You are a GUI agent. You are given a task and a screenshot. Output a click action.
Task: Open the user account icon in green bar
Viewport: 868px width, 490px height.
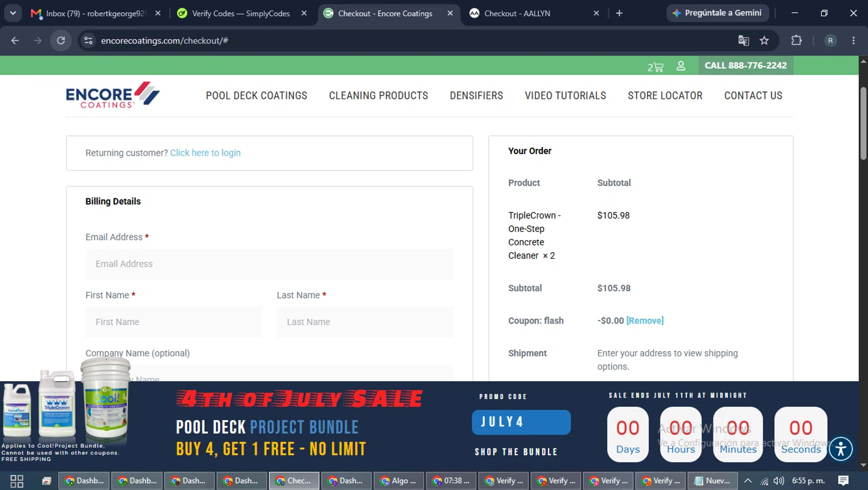[681, 66]
